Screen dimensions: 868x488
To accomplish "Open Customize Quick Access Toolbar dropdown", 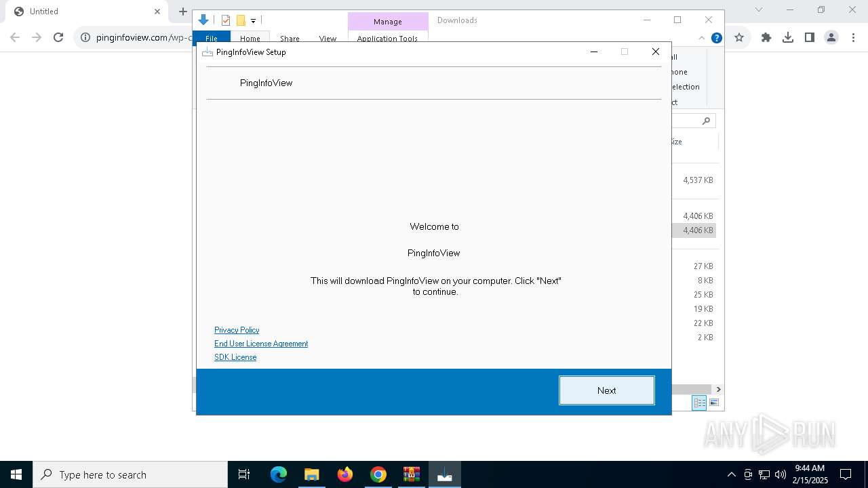I will click(253, 21).
